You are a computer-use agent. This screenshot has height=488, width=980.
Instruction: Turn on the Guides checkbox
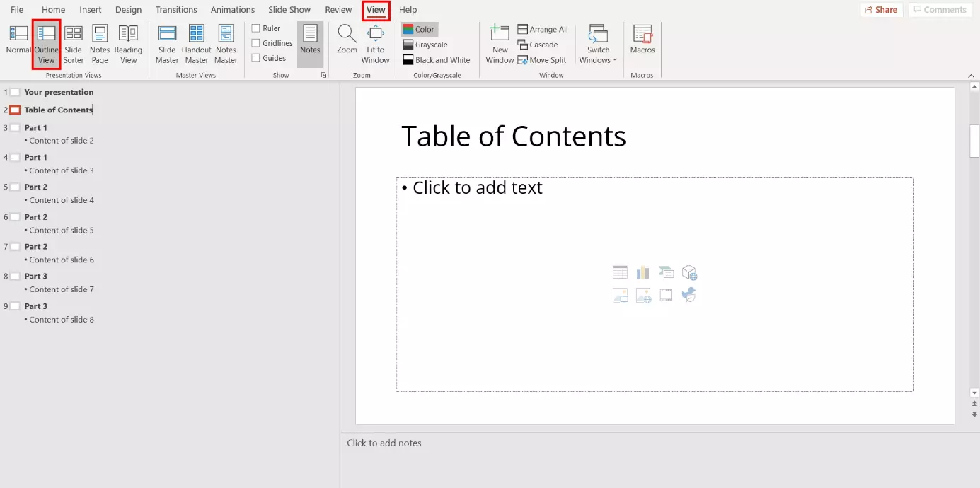pos(256,58)
